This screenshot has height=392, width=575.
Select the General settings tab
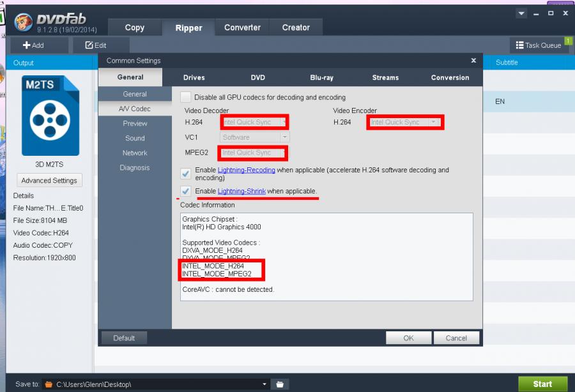pyautogui.click(x=130, y=77)
